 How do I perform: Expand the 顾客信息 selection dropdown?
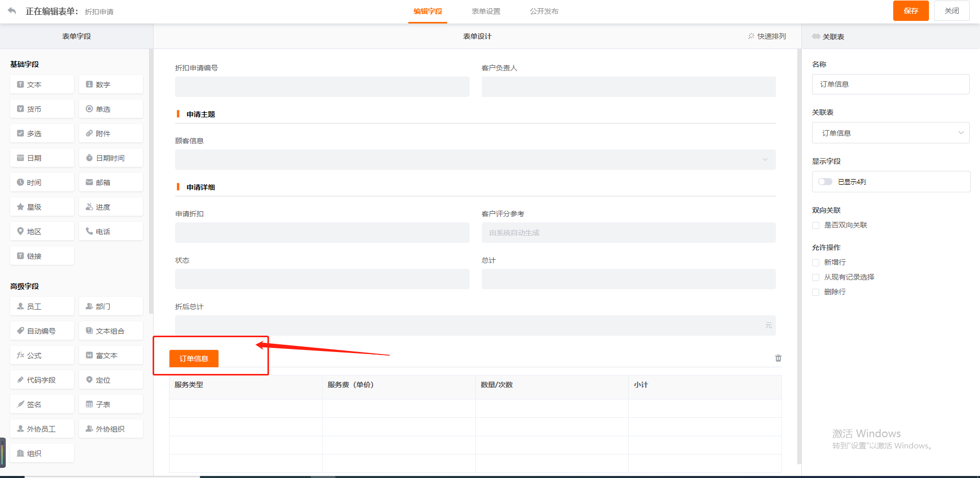pos(765,159)
